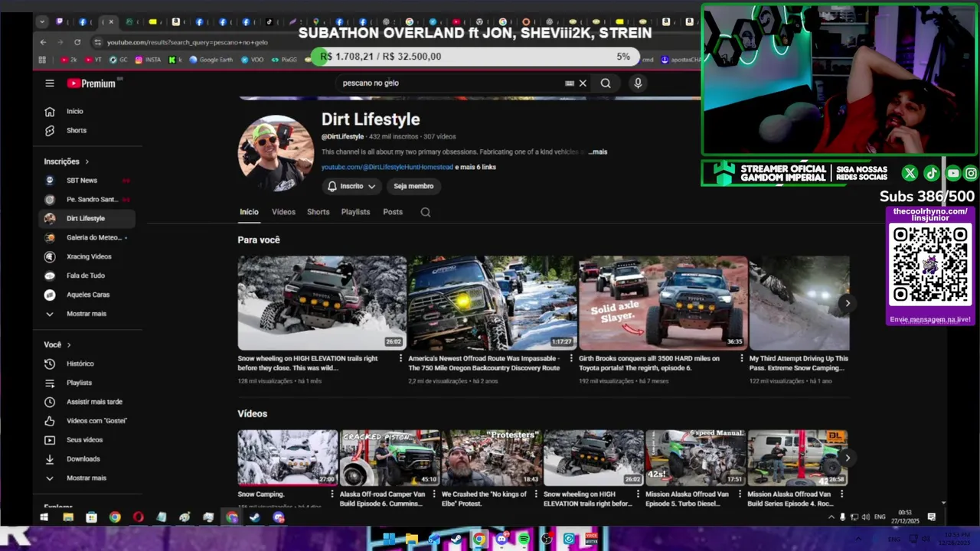Switch to the Playlists channel tab
Screen dimensions: 980x551
click(355, 212)
